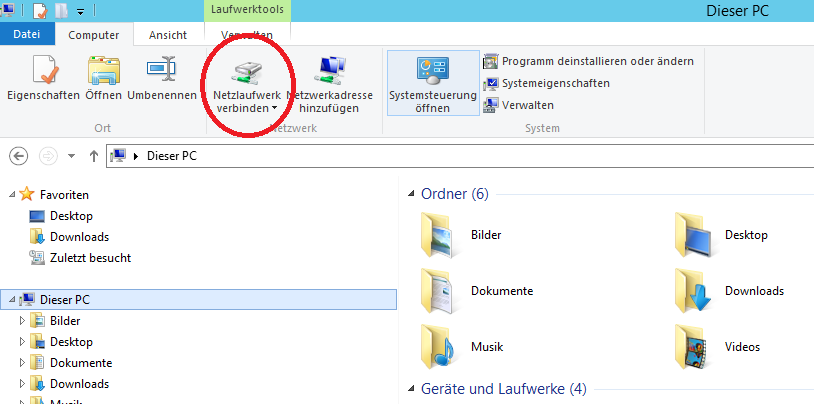
Task: Click Netzwerkadresse hinzufügen icon
Action: [330, 70]
